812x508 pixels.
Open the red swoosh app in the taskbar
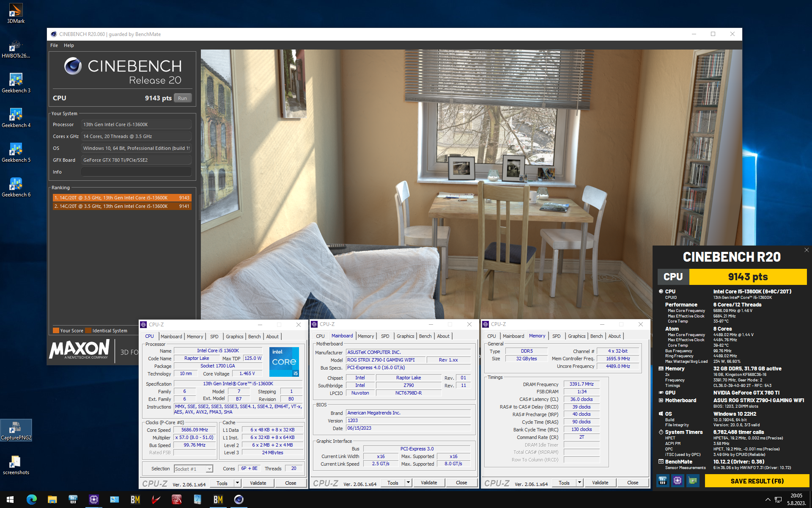(x=156, y=500)
